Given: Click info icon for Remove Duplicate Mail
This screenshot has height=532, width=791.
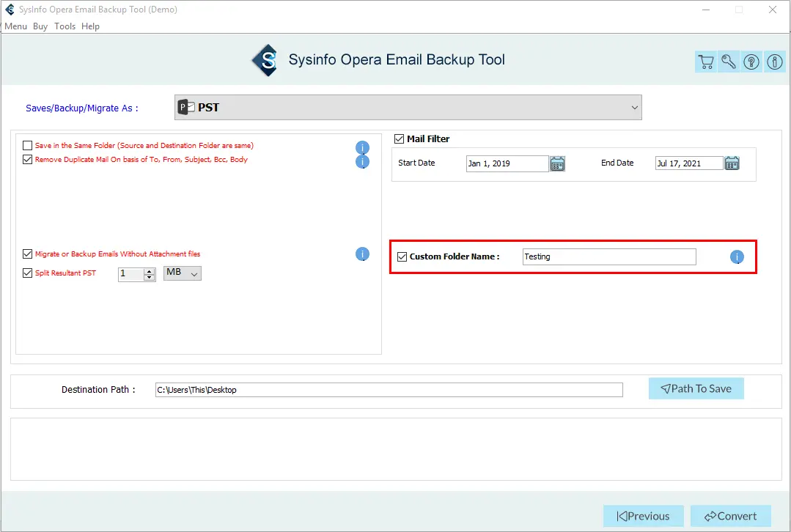Looking at the screenshot, I should 362,161.
